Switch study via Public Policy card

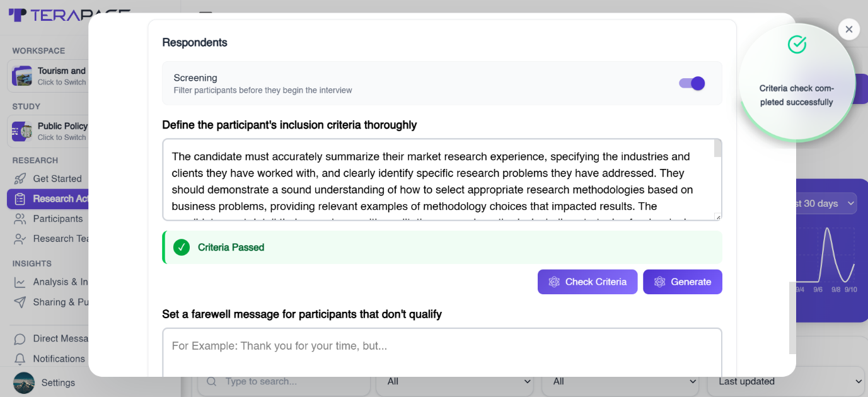click(x=48, y=131)
